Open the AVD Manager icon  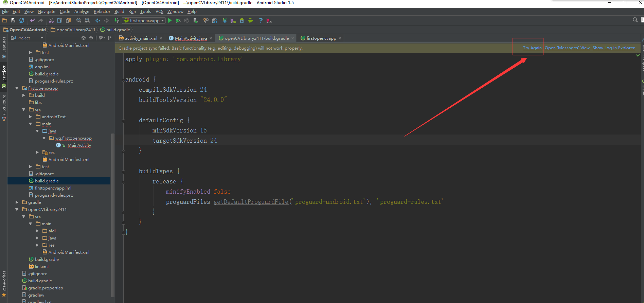click(x=233, y=20)
